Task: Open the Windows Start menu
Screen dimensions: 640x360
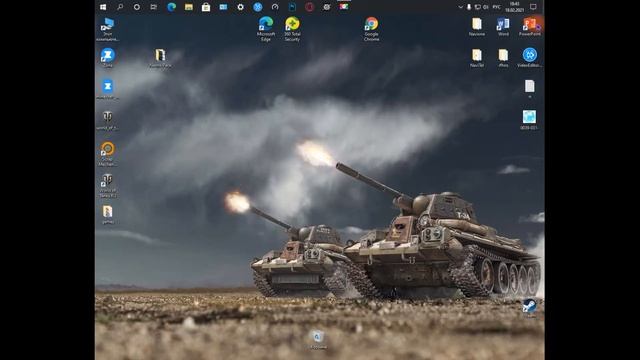Action: click(x=103, y=7)
